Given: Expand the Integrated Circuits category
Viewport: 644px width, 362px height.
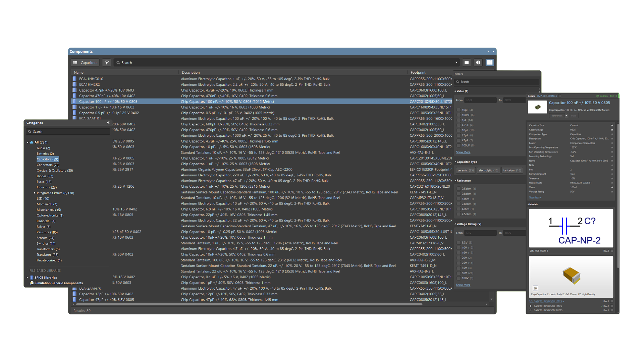Looking at the screenshot, I should coord(35,193).
